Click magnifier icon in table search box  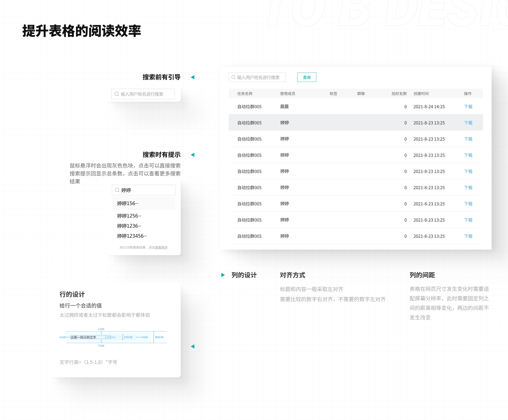(x=233, y=77)
